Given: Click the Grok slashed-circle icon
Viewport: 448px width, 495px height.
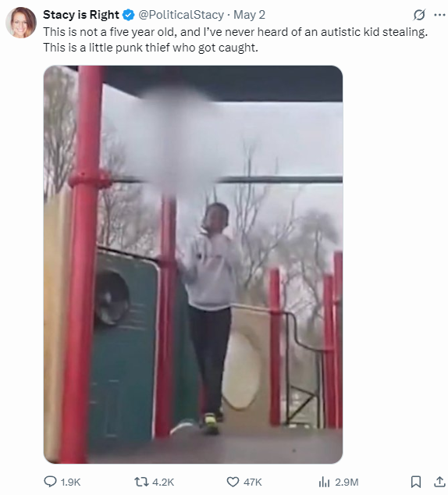Looking at the screenshot, I should coord(419,15).
